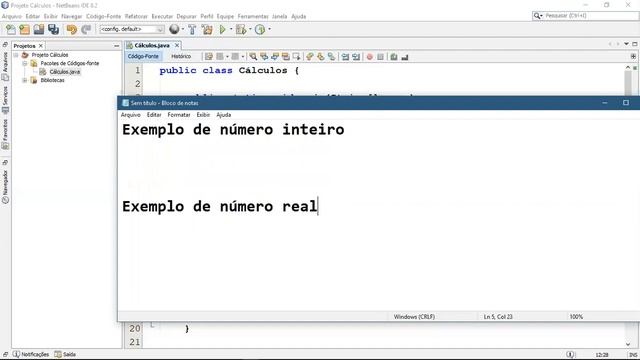Open the Ferramentas menu in NetBeans
The height and width of the screenshot is (360, 640).
253,16
